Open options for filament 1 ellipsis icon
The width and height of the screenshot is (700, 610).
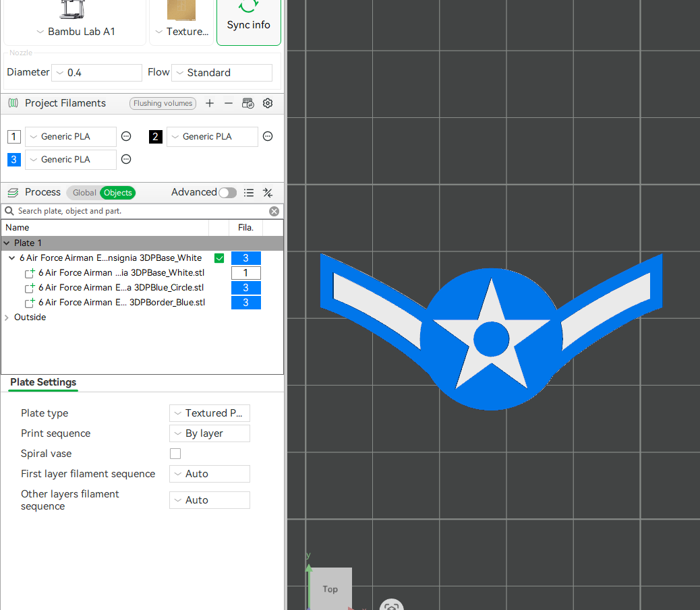tap(126, 136)
